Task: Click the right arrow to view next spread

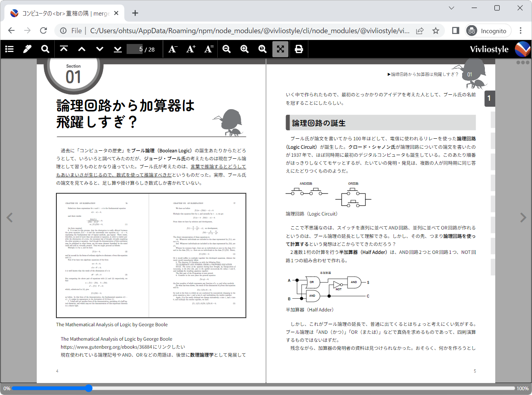Action: tap(523, 217)
